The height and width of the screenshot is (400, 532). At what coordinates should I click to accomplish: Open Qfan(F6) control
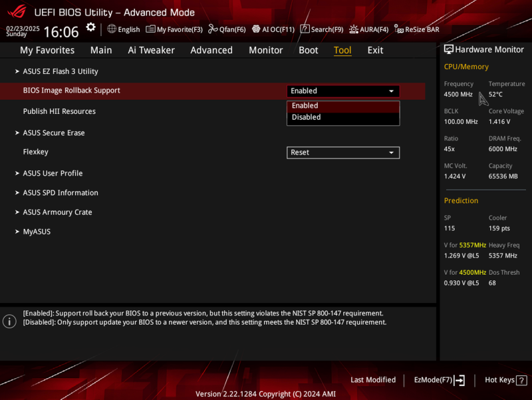227,29
